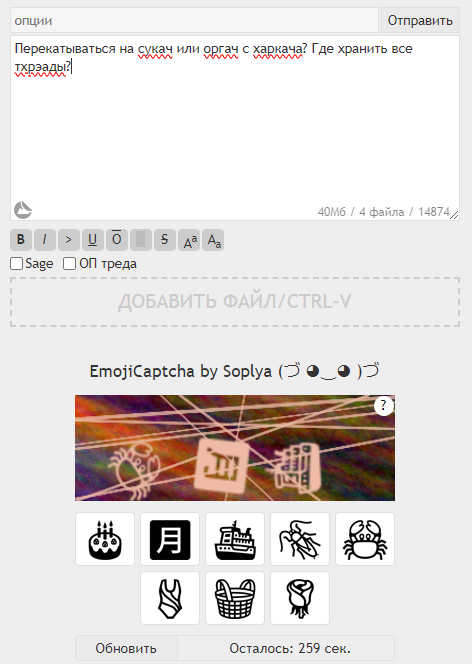
Task: Click the ДОБАВИТЬ ФАЙЛ/CTRL-V drop area
Action: click(235, 302)
